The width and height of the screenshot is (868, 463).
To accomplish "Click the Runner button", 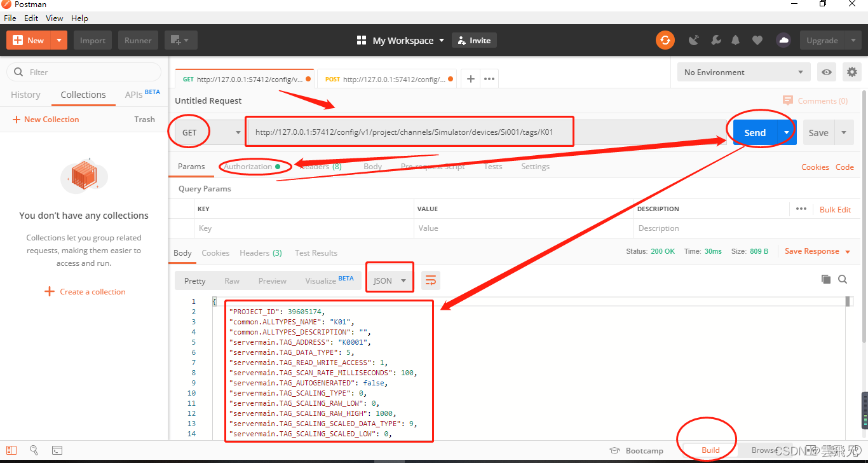I will (x=138, y=40).
